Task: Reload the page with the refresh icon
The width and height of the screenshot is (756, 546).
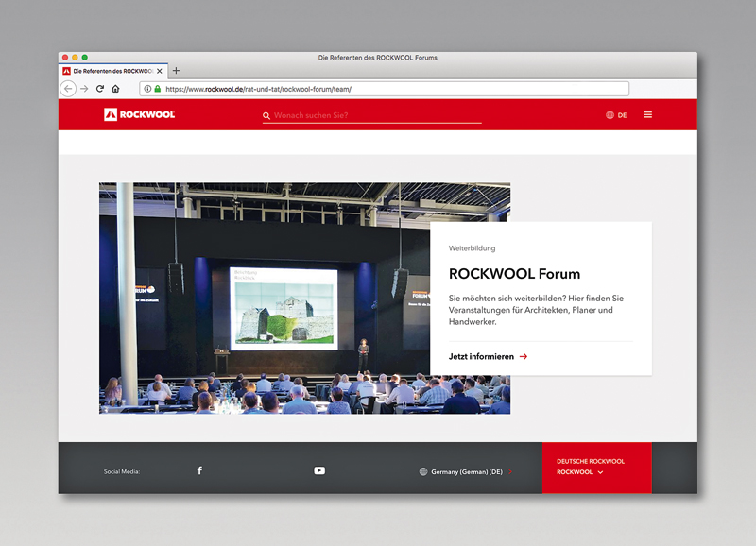Action: [100, 89]
